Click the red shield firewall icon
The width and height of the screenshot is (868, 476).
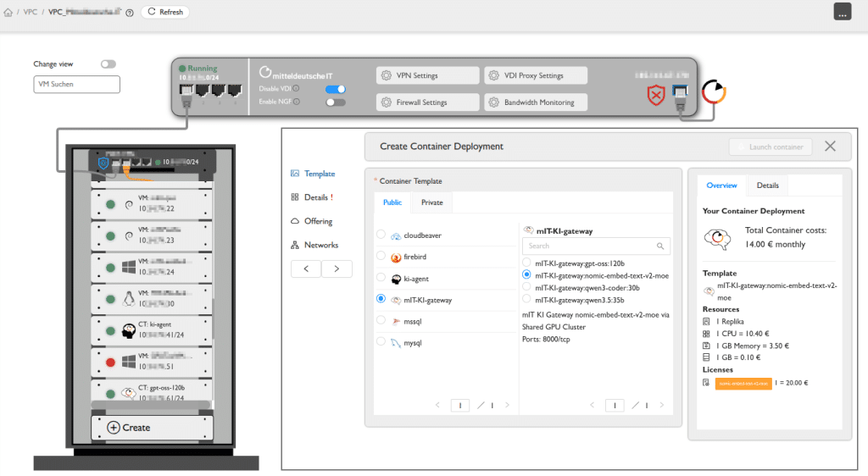pyautogui.click(x=654, y=95)
